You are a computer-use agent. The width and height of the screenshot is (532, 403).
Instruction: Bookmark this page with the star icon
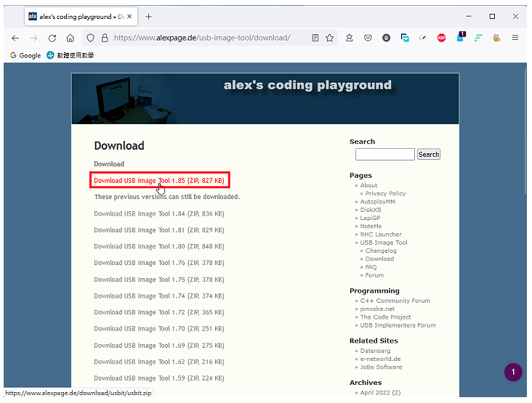pyautogui.click(x=329, y=38)
